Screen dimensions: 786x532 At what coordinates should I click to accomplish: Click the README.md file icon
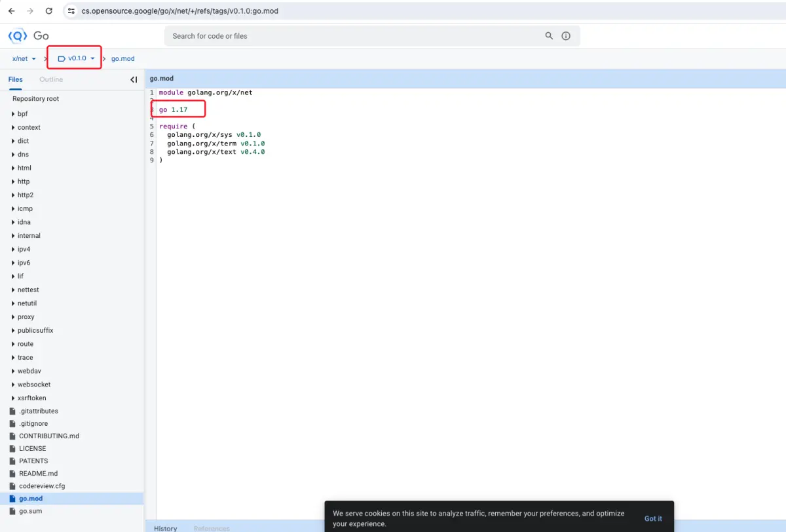pyautogui.click(x=12, y=474)
